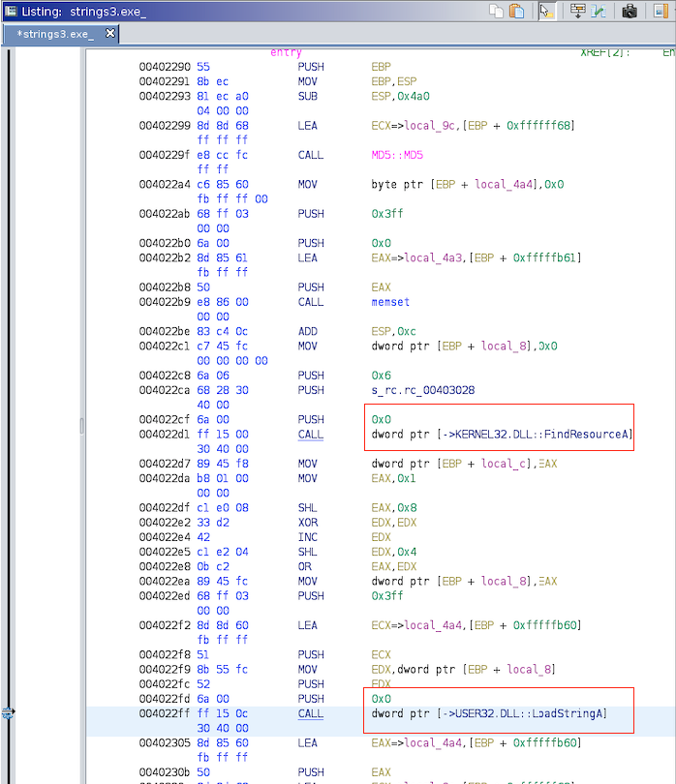Select address 00402305
This screenshot has width=676, height=784.
point(165,743)
